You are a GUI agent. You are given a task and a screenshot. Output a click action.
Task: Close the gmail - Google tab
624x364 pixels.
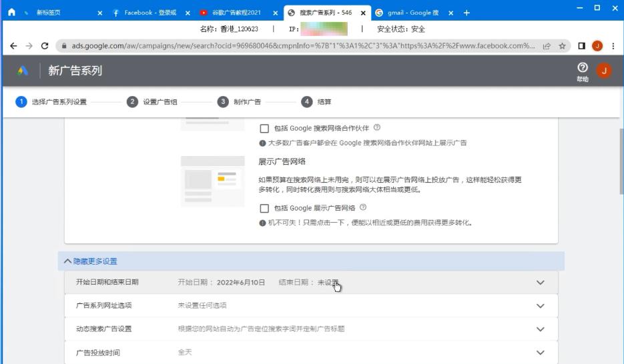pos(450,13)
